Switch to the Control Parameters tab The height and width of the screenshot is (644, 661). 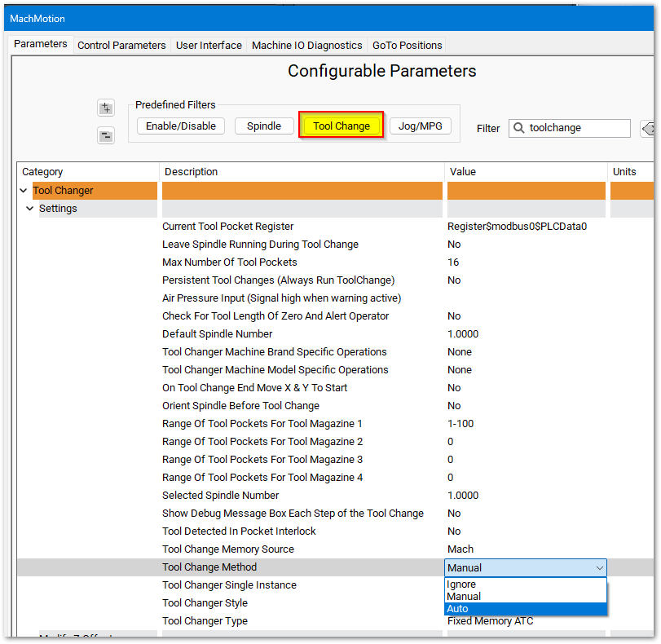tap(121, 46)
